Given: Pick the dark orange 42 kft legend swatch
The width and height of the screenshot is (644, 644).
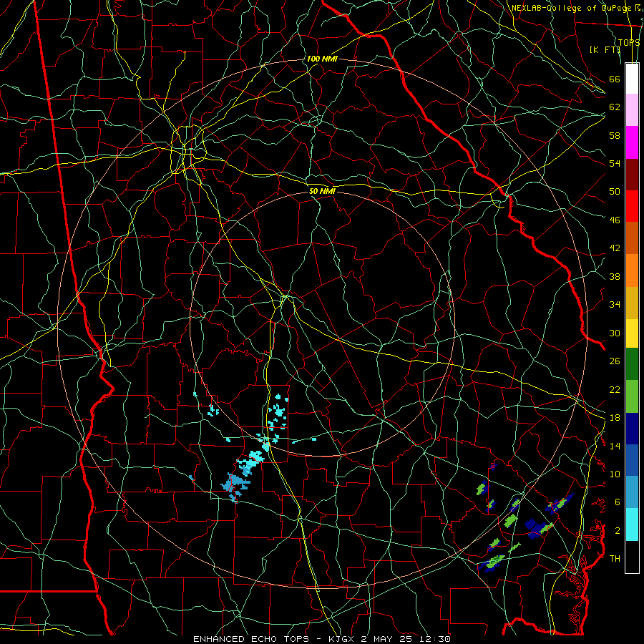Looking at the screenshot, I should [x=632, y=238].
